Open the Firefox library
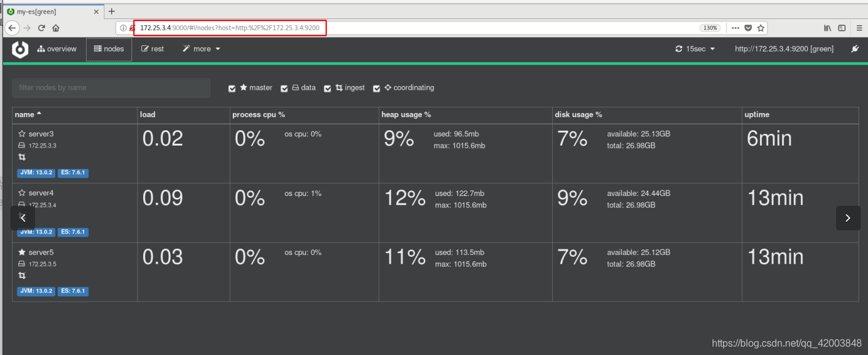Viewport: 868px width, 355px height. (x=827, y=28)
